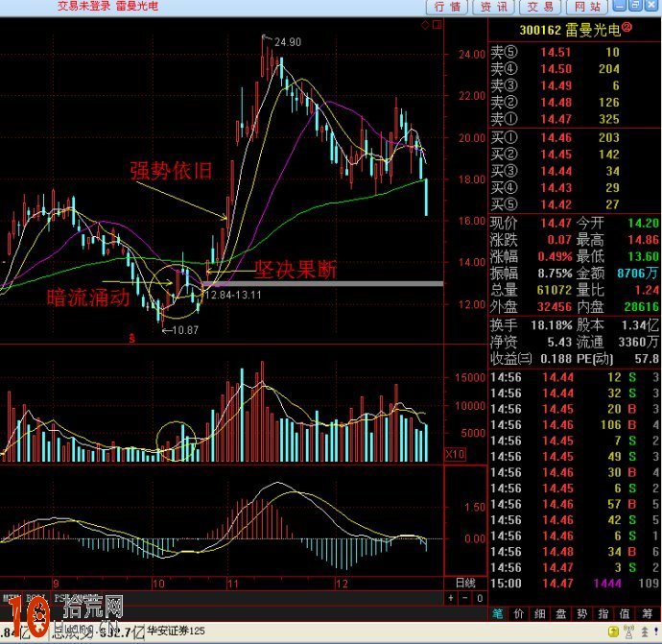Click the 买④ bid price 14.43

coord(556,188)
